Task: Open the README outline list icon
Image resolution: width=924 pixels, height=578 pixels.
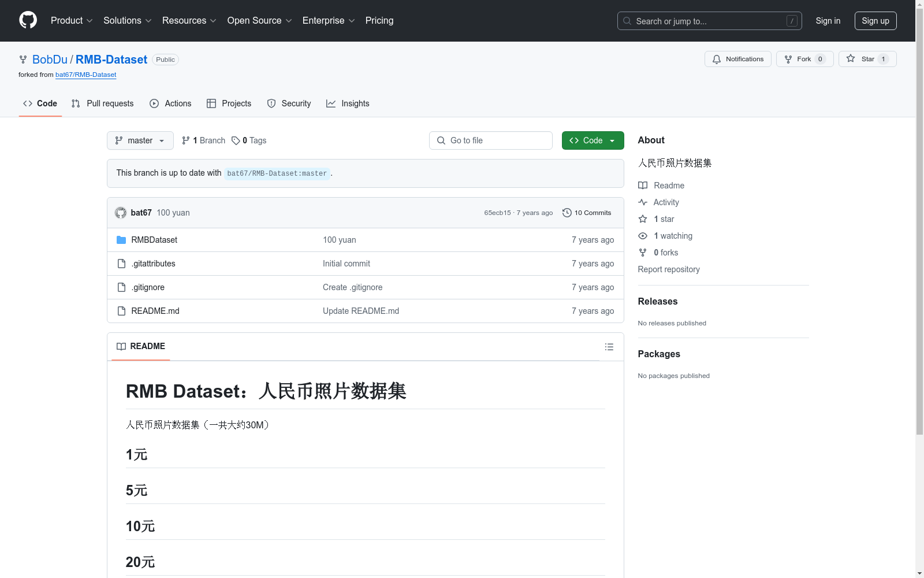Action: tap(609, 347)
